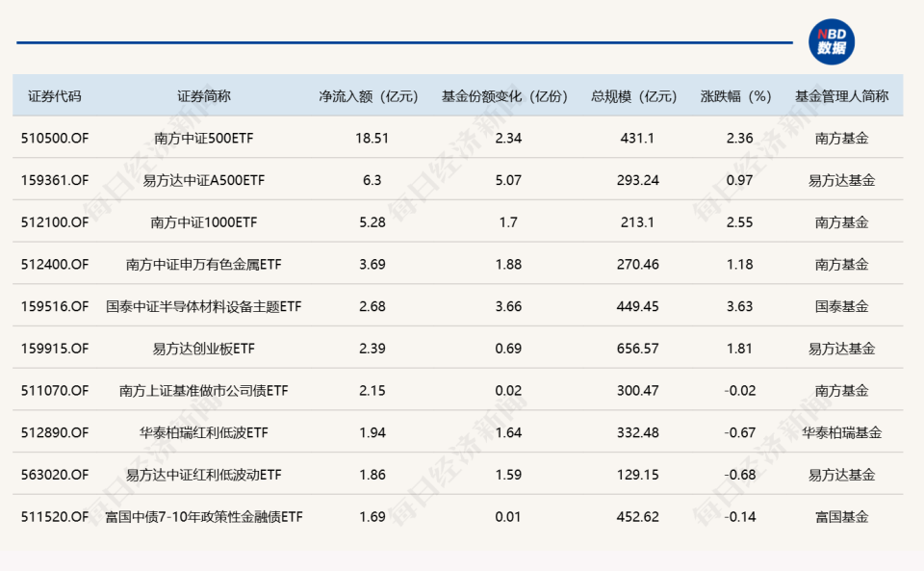Select net inflow value 18.51
Screen dimensions: 924x571
(x=372, y=138)
